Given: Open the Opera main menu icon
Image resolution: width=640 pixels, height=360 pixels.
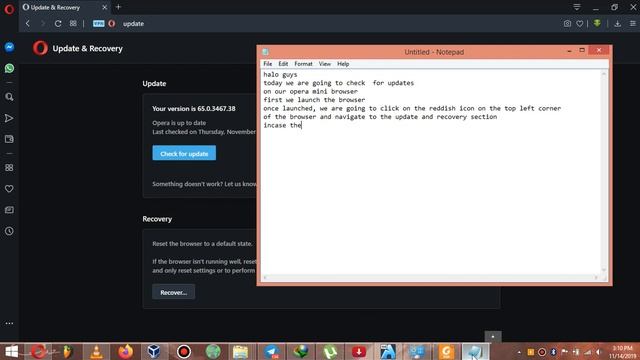Looking at the screenshot, I should click(9, 9).
